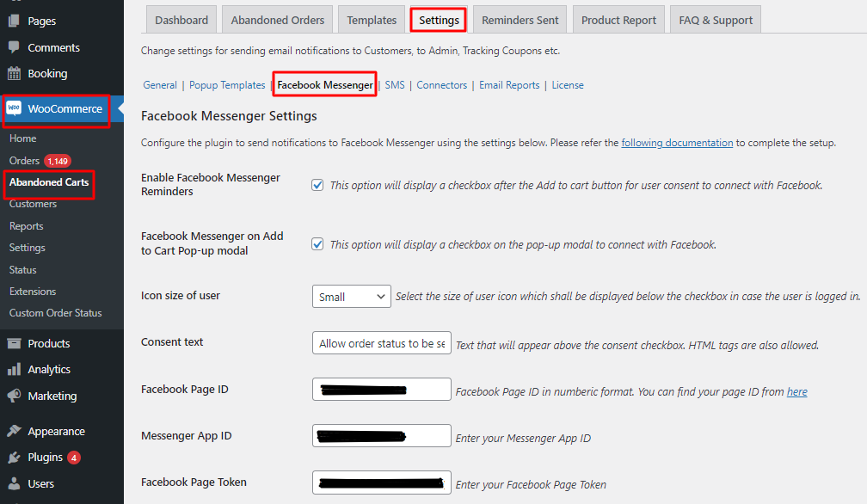Click the Facebook Page ID input field
The width and height of the screenshot is (867, 504).
[382, 389]
